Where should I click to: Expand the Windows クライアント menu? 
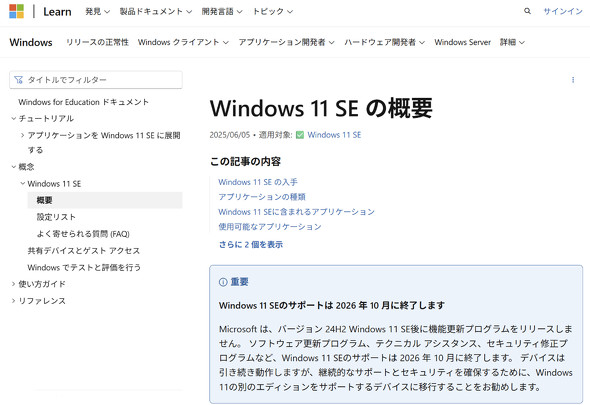coord(183,42)
